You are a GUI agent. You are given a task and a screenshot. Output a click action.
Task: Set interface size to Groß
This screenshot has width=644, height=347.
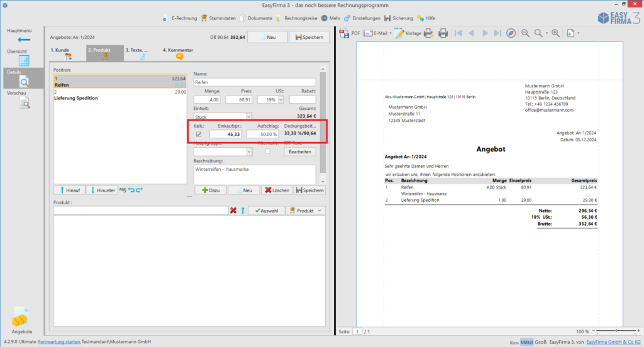coord(540,342)
